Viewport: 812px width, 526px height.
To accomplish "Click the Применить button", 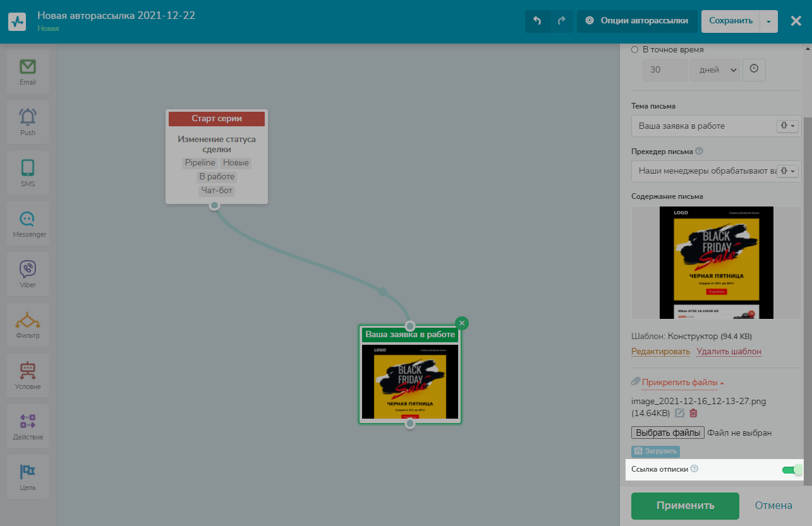I will [x=685, y=505].
